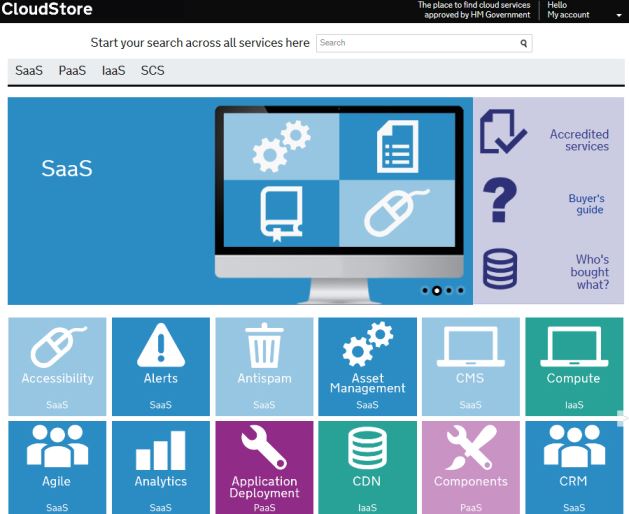Select the first carousel slide dot

pos(425,291)
